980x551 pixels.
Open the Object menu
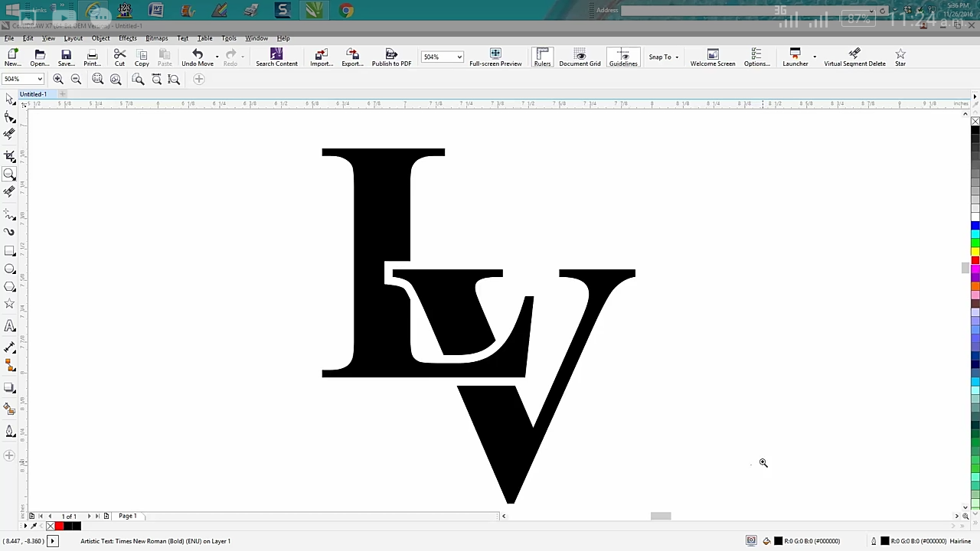pyautogui.click(x=100, y=38)
